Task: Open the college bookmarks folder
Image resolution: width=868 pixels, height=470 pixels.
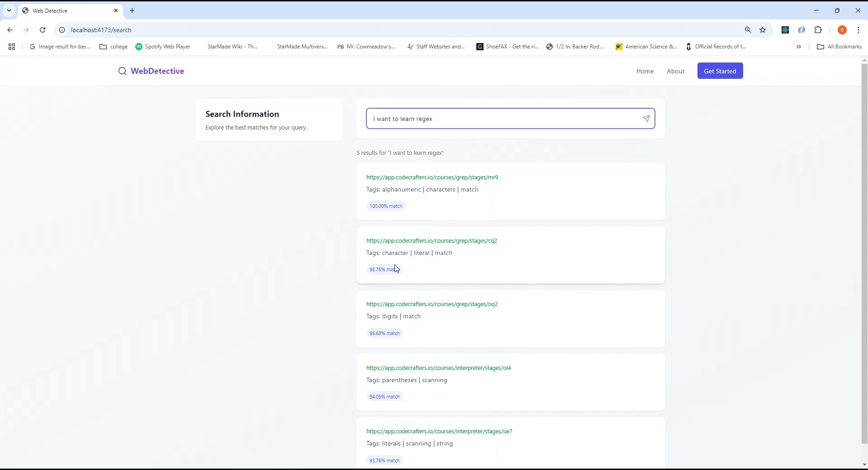Action: click(114, 47)
